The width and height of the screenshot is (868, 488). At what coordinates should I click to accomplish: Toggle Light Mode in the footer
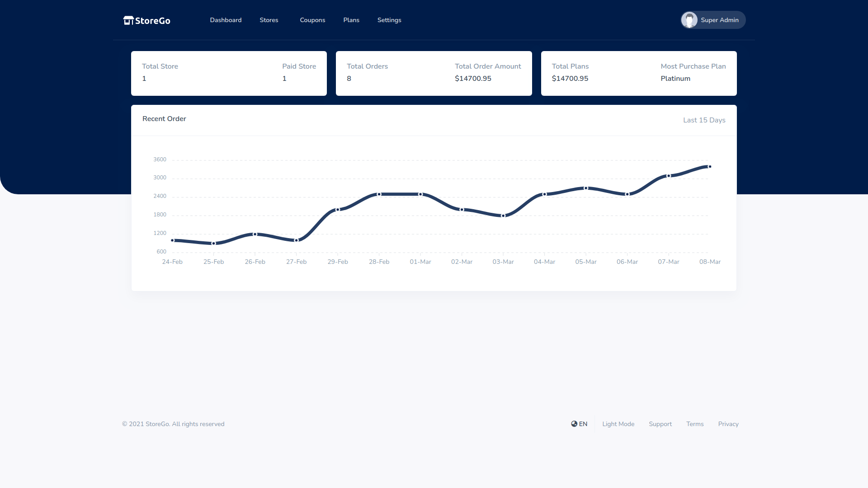click(x=618, y=424)
